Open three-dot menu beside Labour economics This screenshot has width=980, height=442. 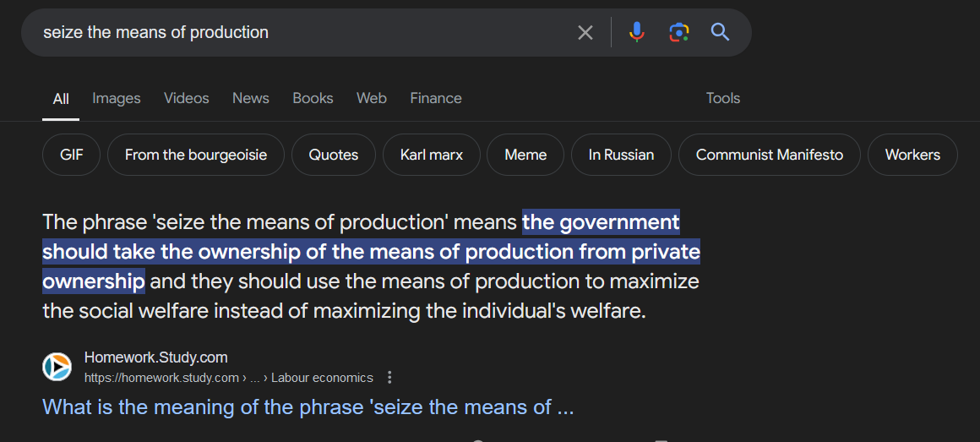pos(389,378)
